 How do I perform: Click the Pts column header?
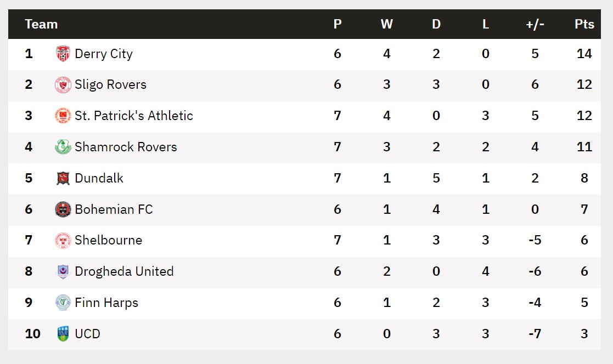pos(584,24)
